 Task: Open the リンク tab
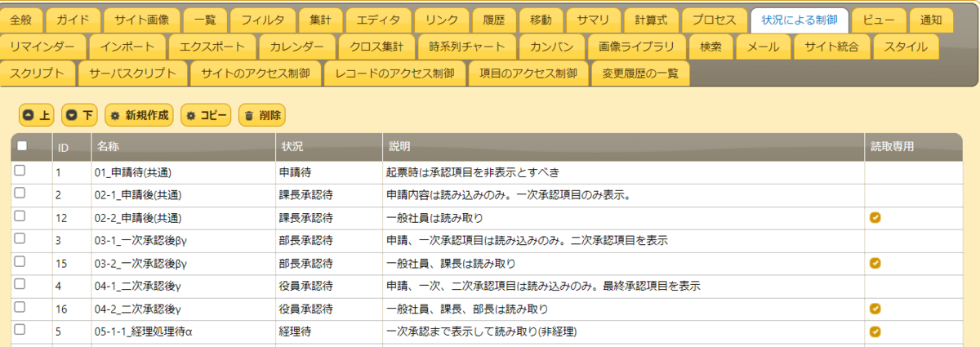(x=442, y=19)
